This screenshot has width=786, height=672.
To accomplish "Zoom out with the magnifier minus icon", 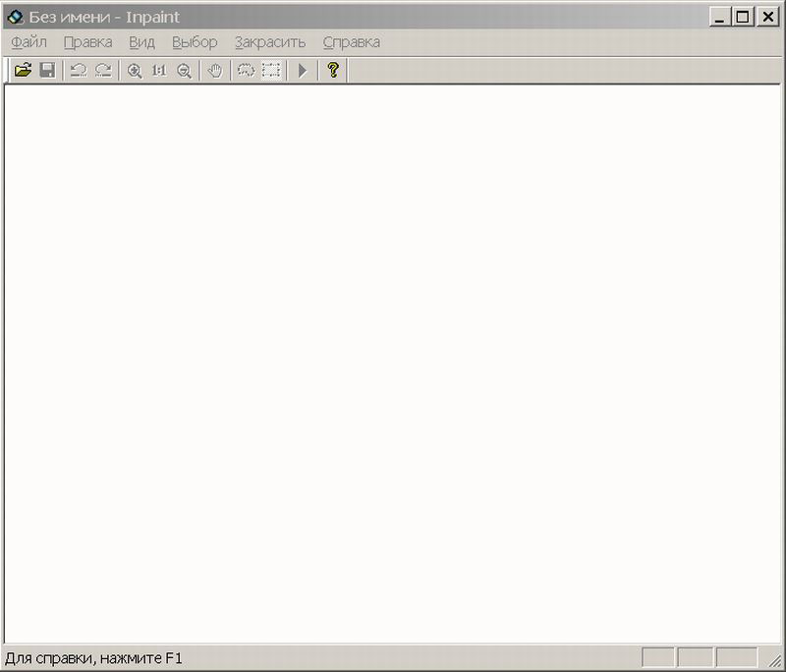I will (x=184, y=71).
